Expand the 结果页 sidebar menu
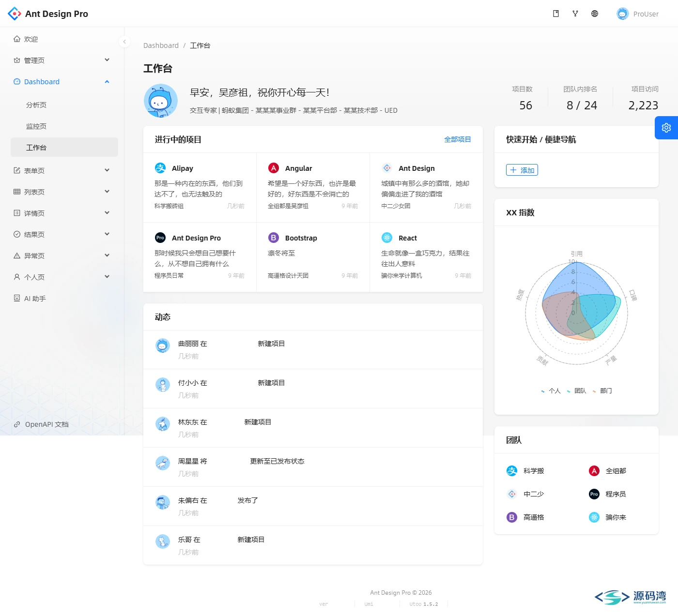 point(64,235)
